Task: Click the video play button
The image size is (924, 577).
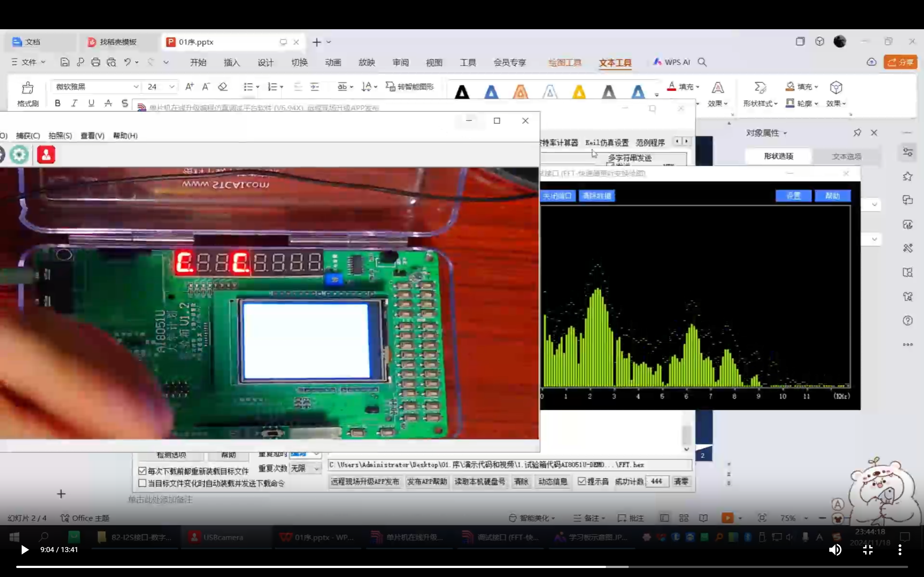Action: pos(25,550)
